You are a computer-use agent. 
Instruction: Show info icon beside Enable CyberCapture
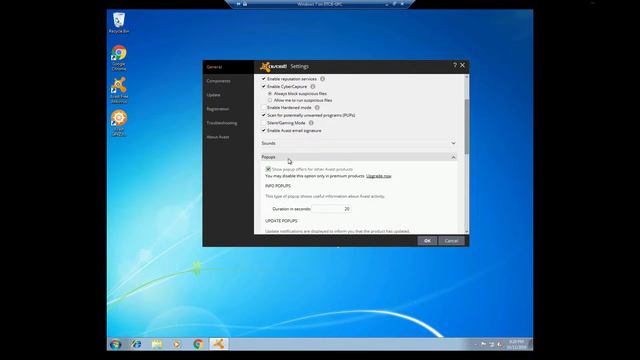point(313,87)
